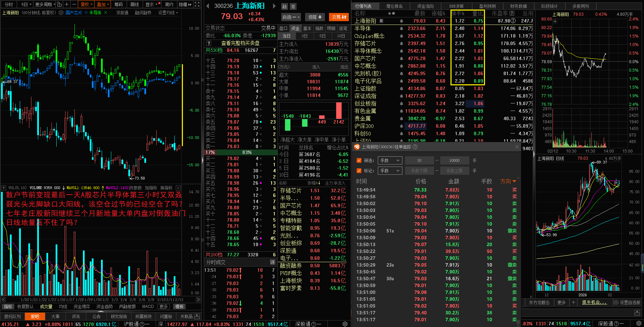Click 抓牛机会 link

pos(594,302)
